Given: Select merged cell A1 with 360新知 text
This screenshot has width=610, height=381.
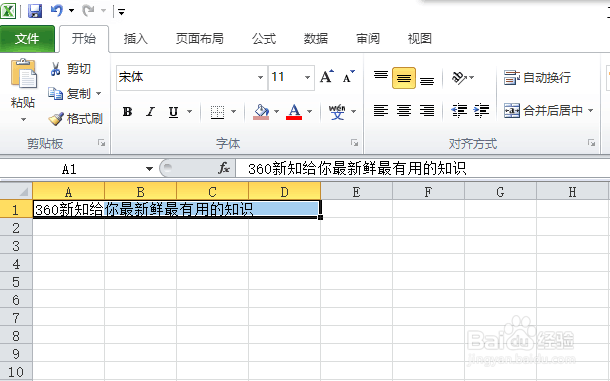Looking at the screenshot, I should (x=177, y=209).
